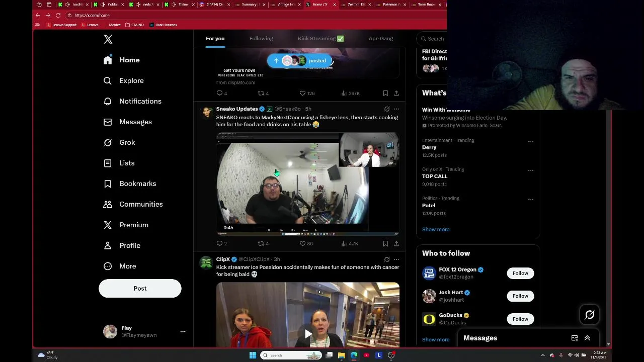Open account menu dots next to Flay

[x=183, y=331]
